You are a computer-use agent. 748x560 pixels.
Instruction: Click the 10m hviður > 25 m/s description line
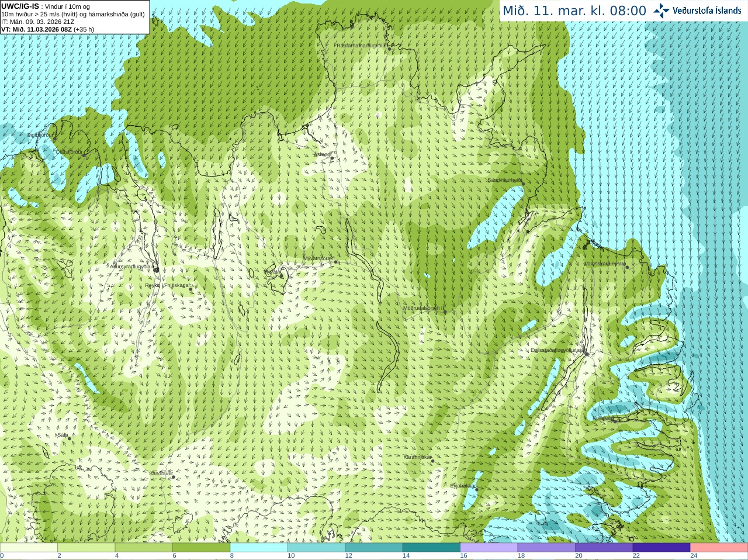coord(73,14)
